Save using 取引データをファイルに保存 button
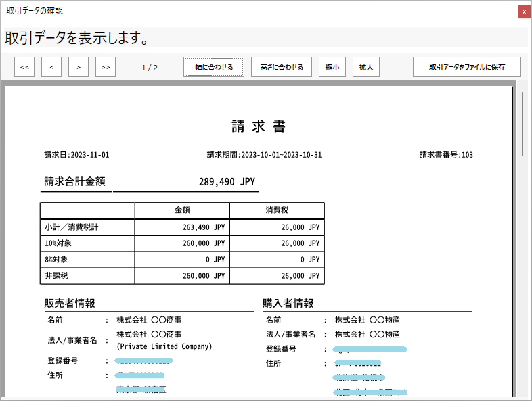532x401 pixels. [x=467, y=67]
